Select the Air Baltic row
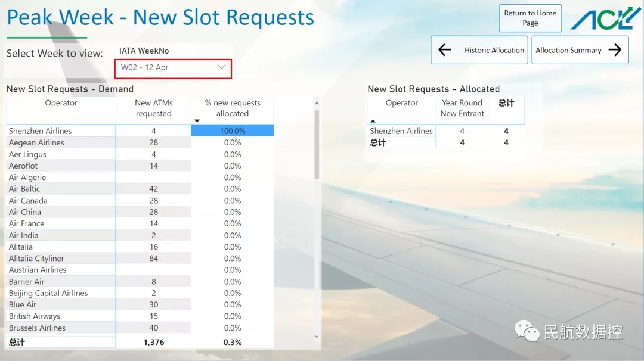 140,189
